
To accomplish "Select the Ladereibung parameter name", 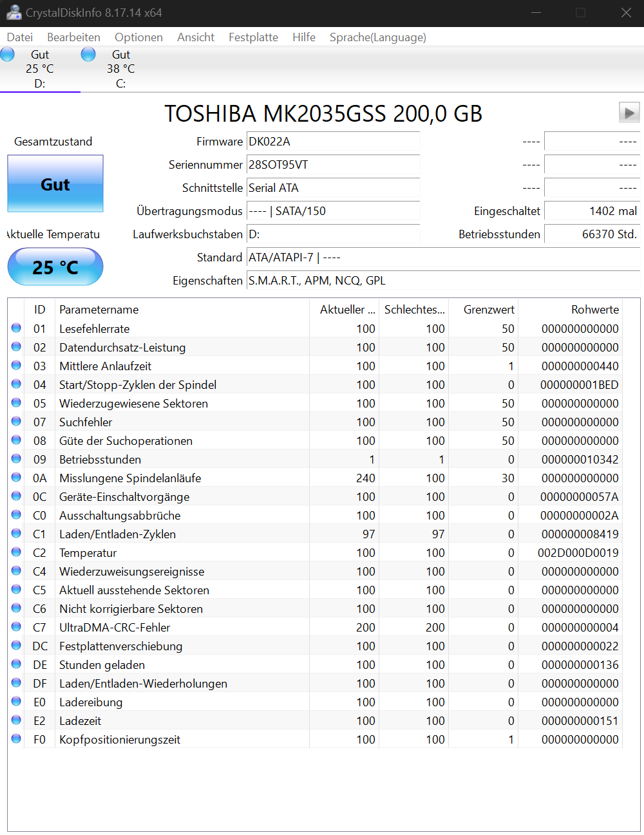I will tap(91, 702).
